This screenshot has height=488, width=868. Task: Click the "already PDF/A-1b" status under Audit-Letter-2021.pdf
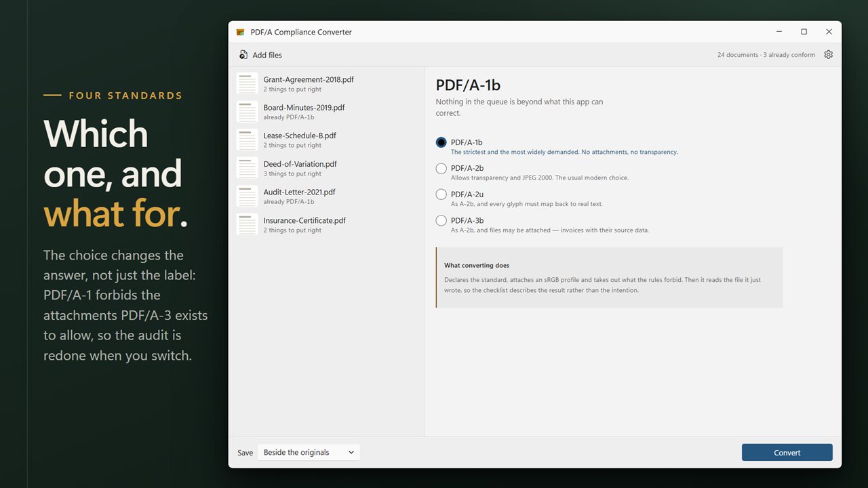pos(289,202)
